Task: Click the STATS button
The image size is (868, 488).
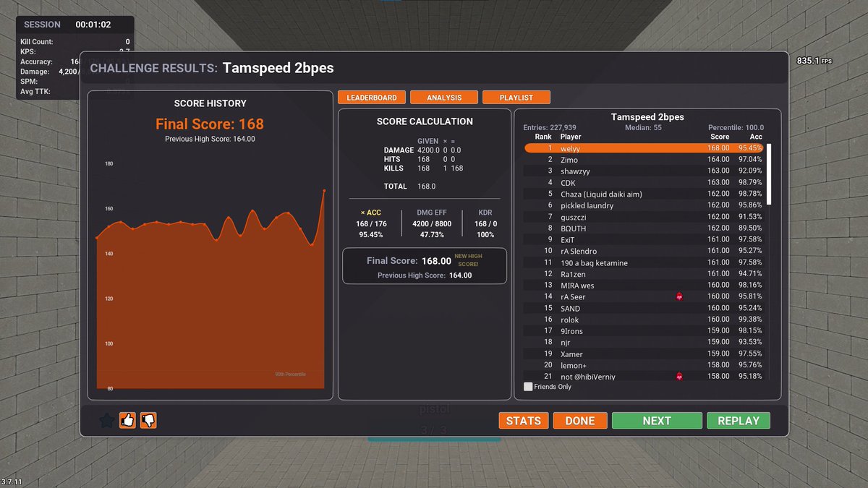Action: [x=524, y=421]
